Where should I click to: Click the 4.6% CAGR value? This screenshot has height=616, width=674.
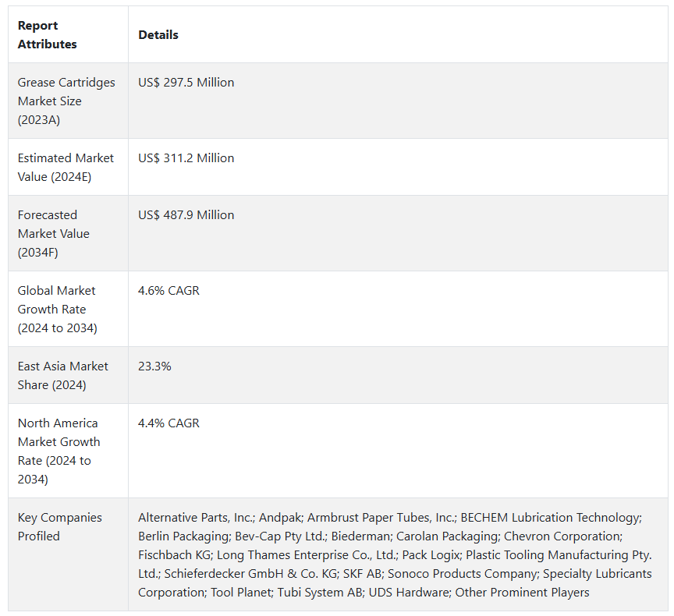coord(168,291)
